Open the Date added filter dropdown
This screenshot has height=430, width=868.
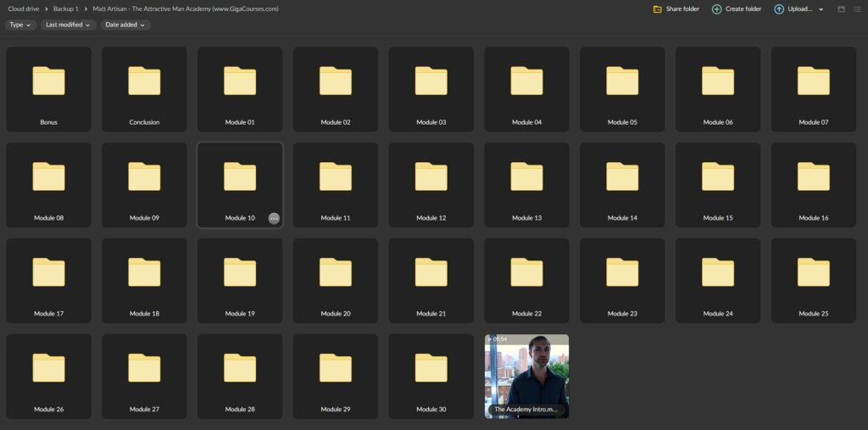point(125,25)
